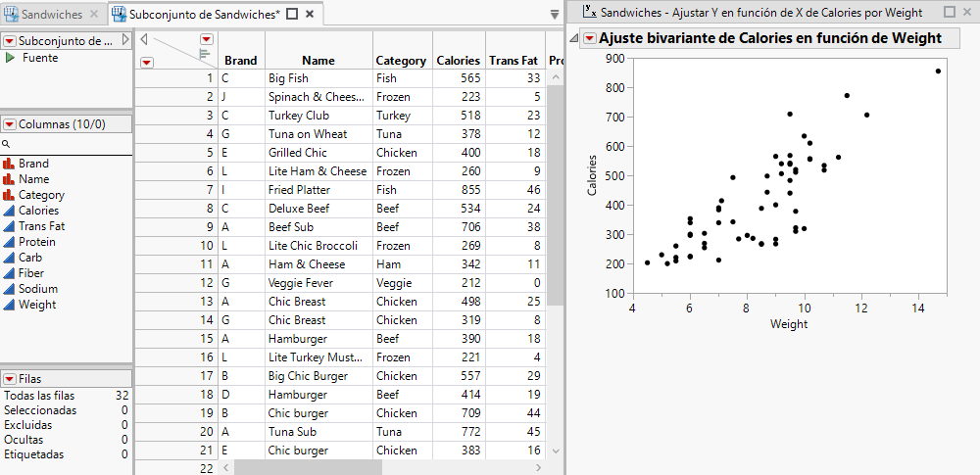
Task: Select Calories in the Columnas list
Action: 39,210
